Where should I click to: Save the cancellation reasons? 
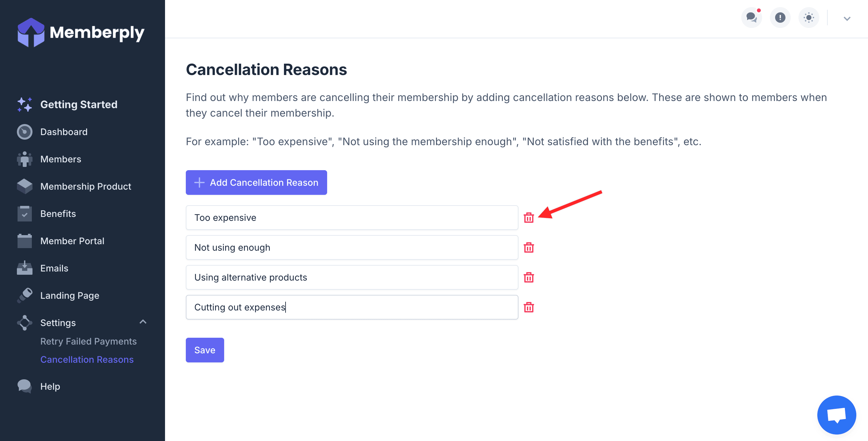tap(205, 350)
